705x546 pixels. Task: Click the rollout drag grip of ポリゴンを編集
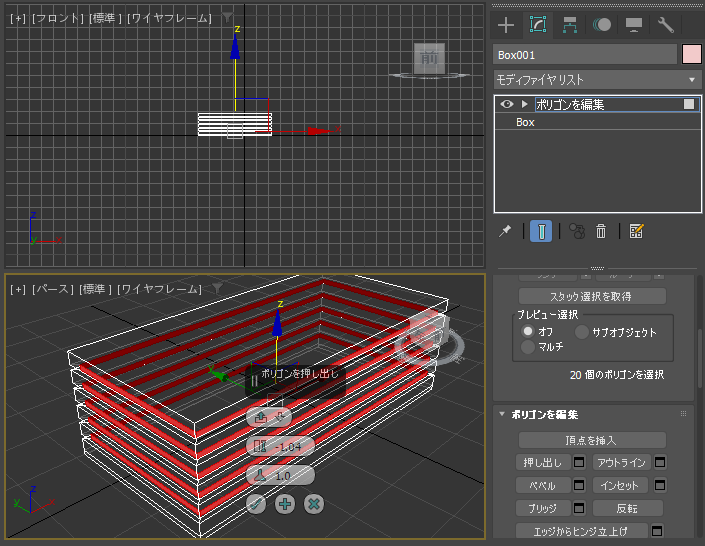tap(683, 414)
